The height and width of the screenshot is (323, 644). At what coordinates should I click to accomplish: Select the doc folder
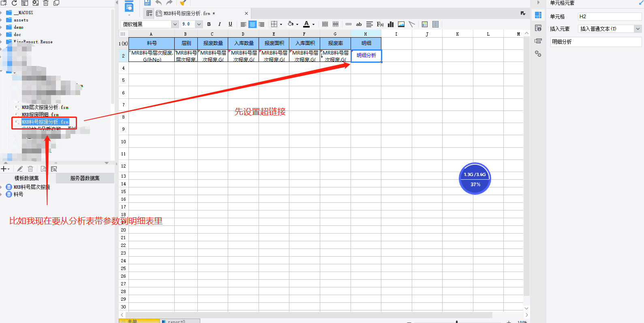(17, 34)
